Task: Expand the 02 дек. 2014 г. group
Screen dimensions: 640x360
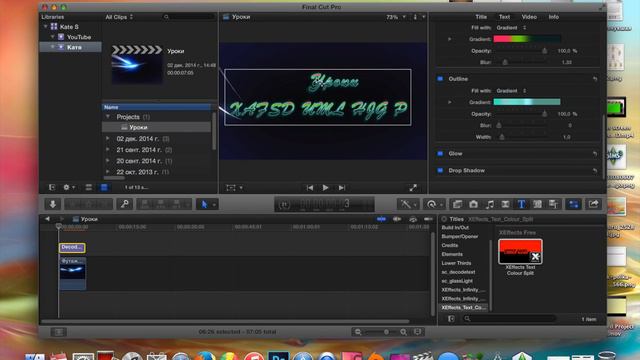Action: (x=108, y=139)
